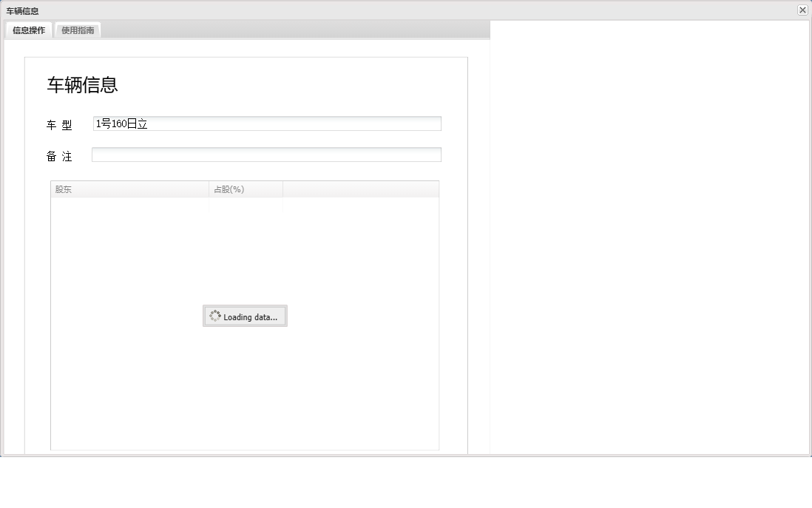Close the 车辆信息 dialog window

[x=802, y=10]
